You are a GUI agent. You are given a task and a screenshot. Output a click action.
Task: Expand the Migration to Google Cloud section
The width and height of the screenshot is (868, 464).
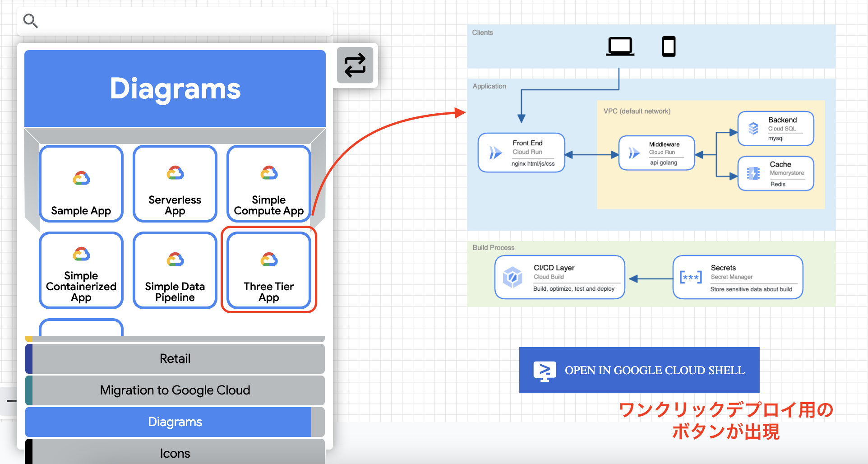coord(175,390)
